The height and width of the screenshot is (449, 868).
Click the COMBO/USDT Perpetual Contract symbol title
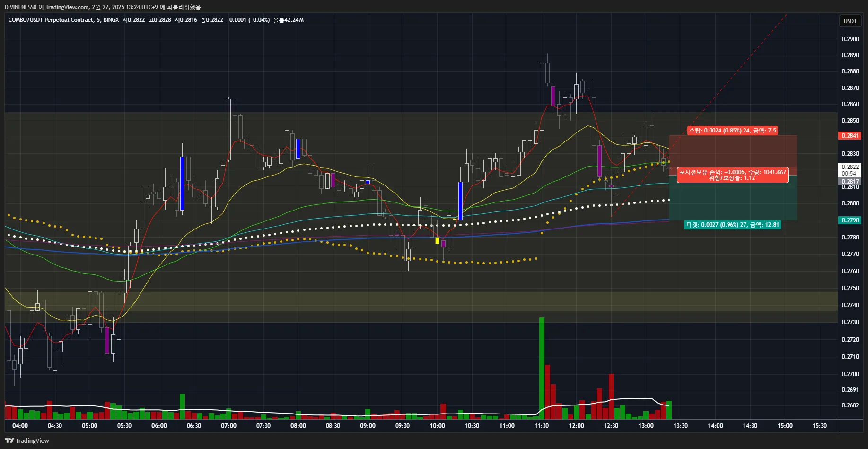point(51,20)
